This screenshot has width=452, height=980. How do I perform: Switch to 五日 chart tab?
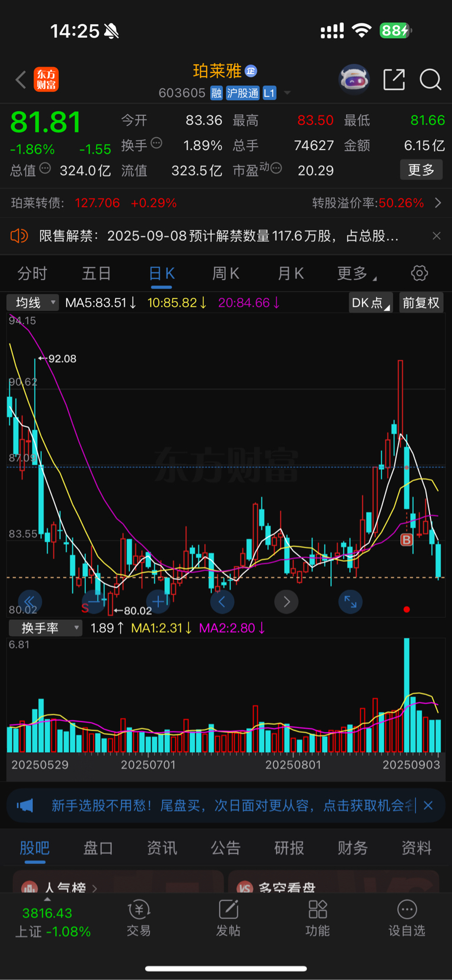click(x=97, y=274)
